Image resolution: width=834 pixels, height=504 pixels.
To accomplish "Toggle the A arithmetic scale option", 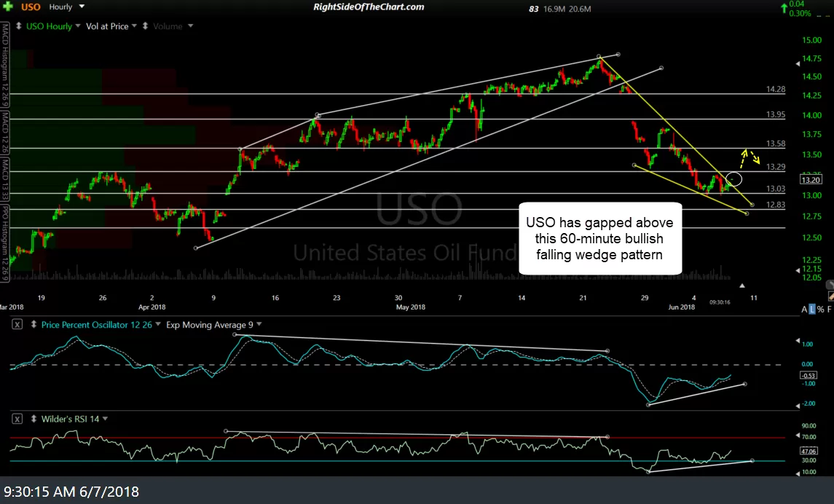I will tap(804, 309).
